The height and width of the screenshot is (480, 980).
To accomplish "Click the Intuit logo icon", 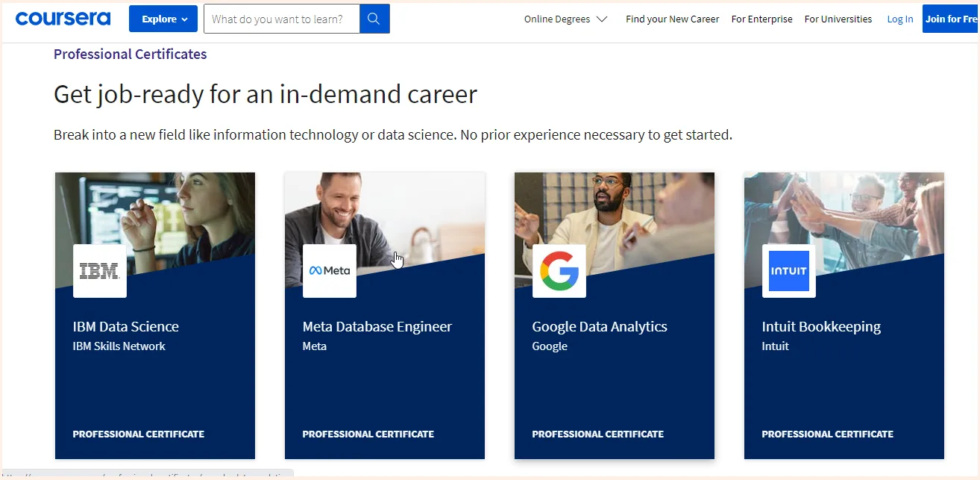I will 789,271.
